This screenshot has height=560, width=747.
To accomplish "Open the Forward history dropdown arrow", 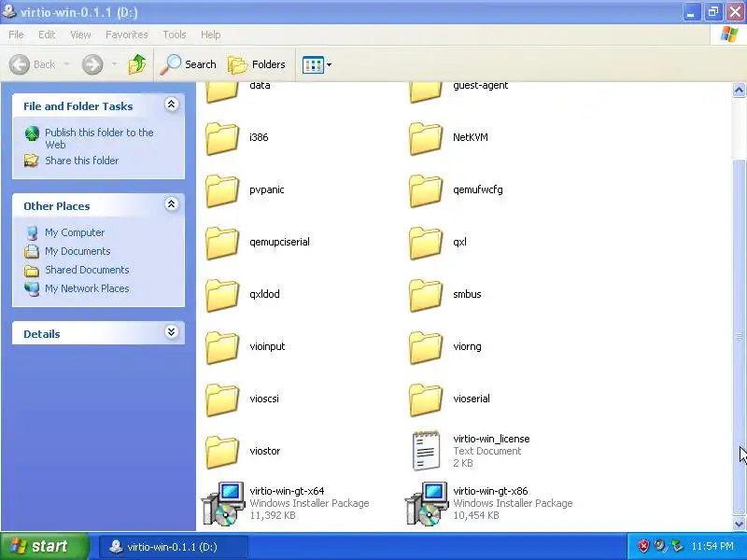I will pyautogui.click(x=114, y=64).
